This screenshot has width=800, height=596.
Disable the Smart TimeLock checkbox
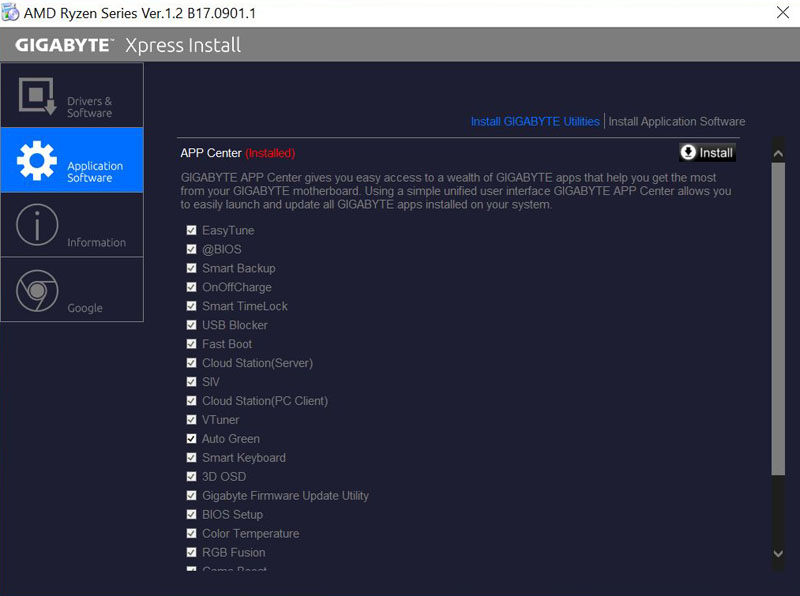[191, 306]
